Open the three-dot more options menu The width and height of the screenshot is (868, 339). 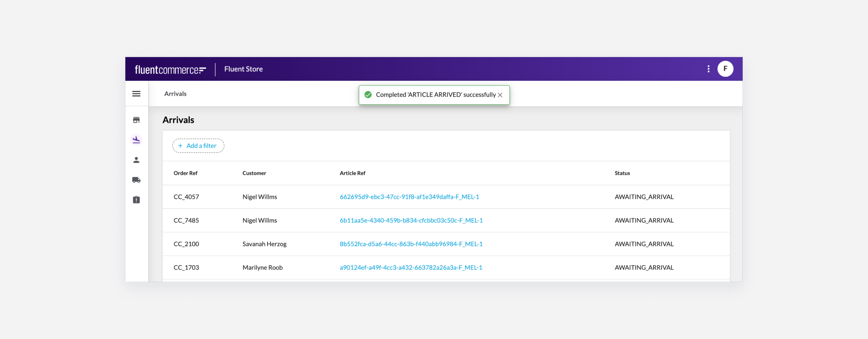pyautogui.click(x=708, y=69)
